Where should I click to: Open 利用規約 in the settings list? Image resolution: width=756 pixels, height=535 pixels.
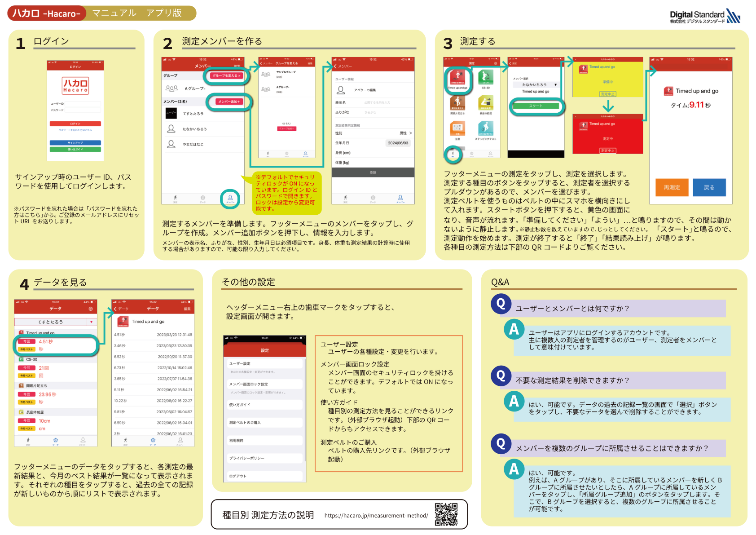tap(265, 441)
